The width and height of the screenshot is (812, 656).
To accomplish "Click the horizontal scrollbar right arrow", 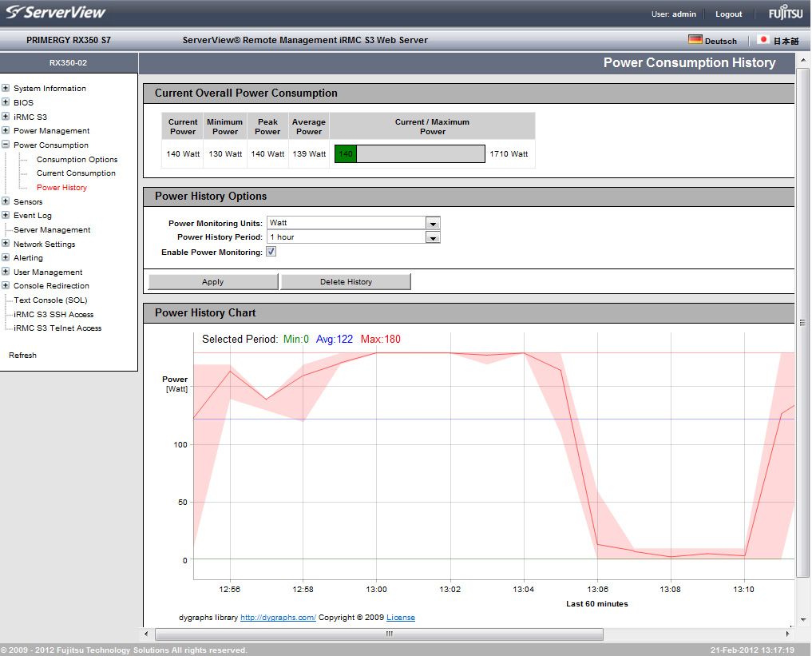I will pyautogui.click(x=788, y=634).
